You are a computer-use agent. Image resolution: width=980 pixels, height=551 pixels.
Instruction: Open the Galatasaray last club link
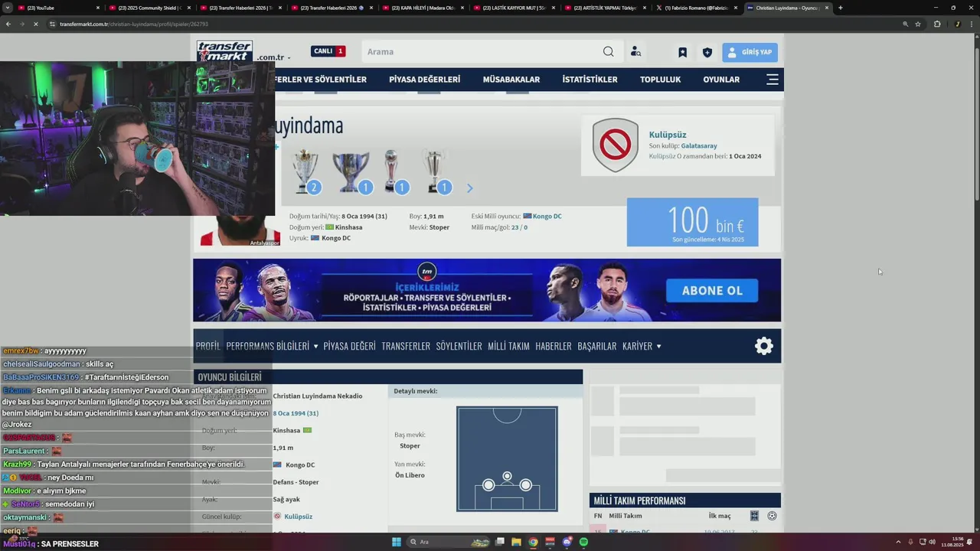(x=699, y=145)
